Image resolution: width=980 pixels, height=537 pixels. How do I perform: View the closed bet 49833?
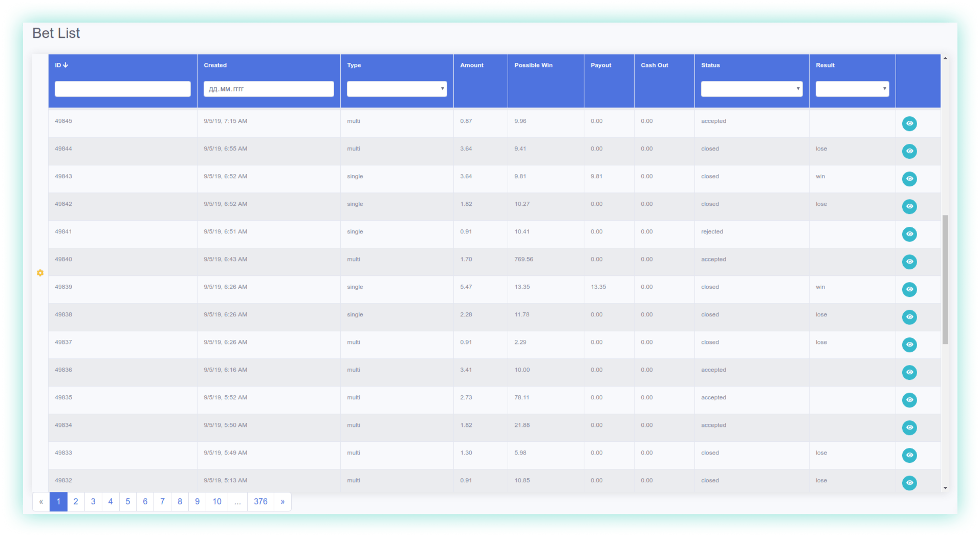910,455
